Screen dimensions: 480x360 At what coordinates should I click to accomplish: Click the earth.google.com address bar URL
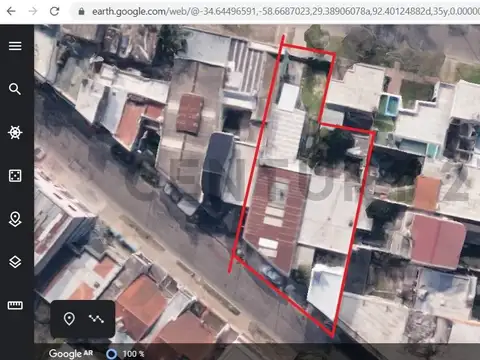[x=286, y=12]
